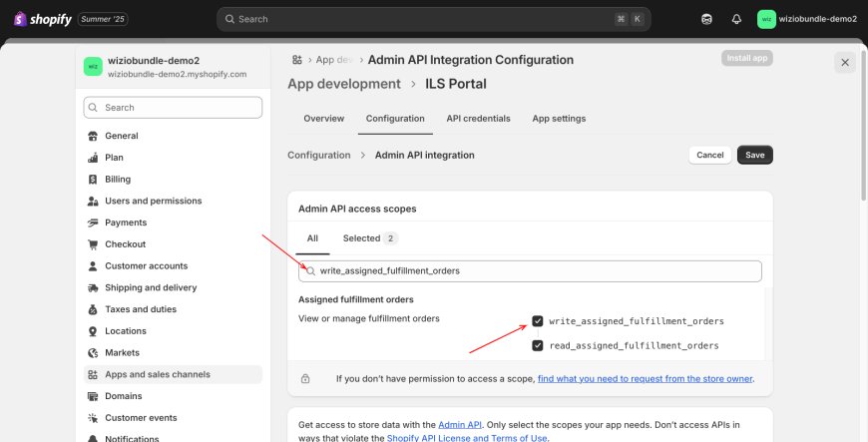Show All access scopes tab
This screenshot has height=442, width=868.
[312, 238]
